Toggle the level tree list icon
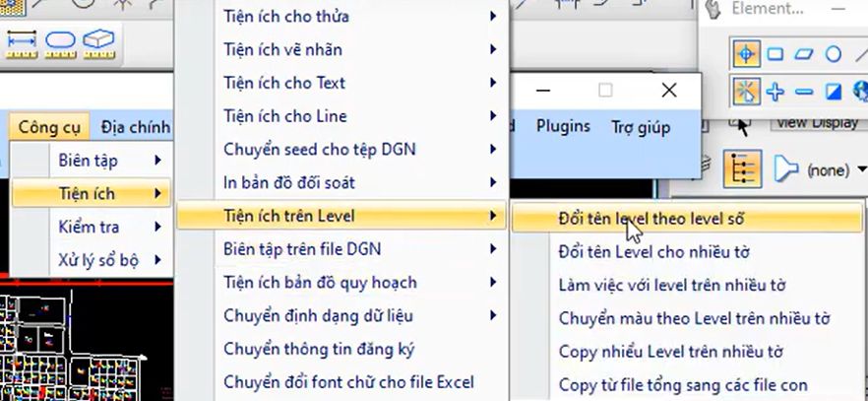 (x=742, y=168)
